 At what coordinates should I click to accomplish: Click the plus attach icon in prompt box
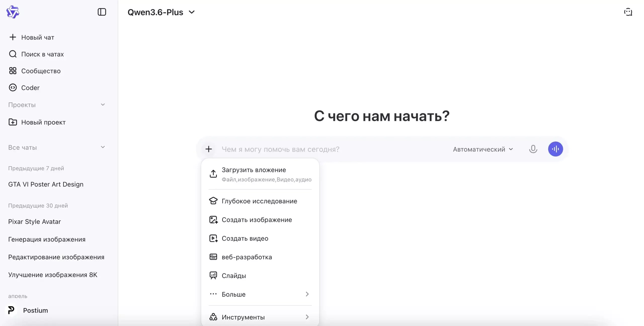pos(209,149)
